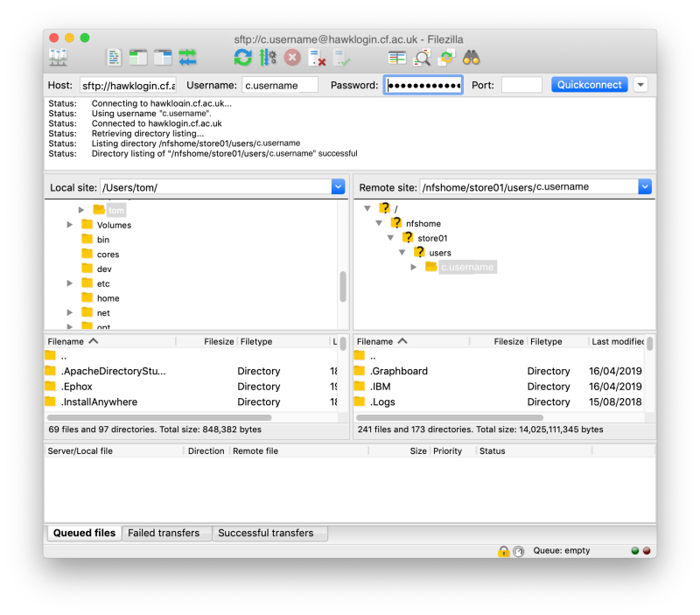The image size is (700, 615).
Task: Toggle processing of transfer queue
Action: (268, 58)
